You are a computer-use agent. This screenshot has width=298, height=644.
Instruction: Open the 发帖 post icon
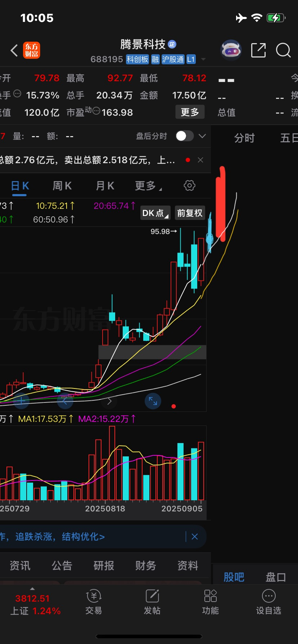[152, 602]
